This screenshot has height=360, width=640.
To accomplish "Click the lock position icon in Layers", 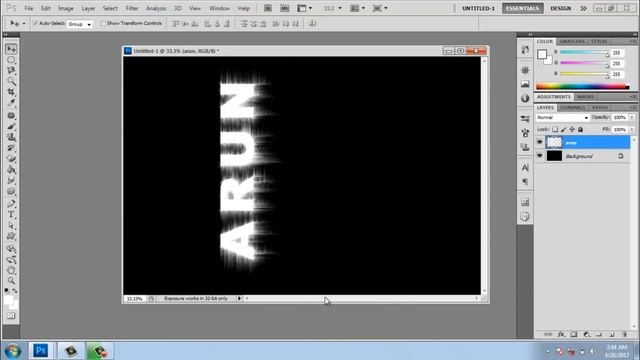I will [572, 129].
